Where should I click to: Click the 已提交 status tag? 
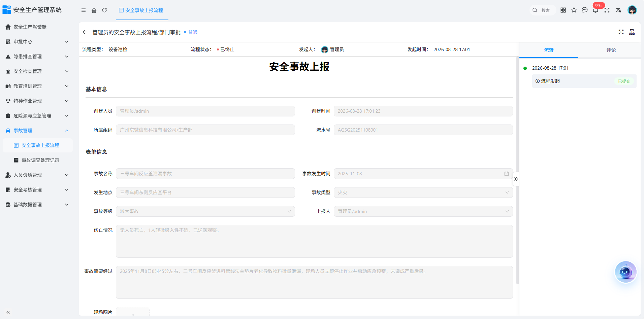[624, 81]
